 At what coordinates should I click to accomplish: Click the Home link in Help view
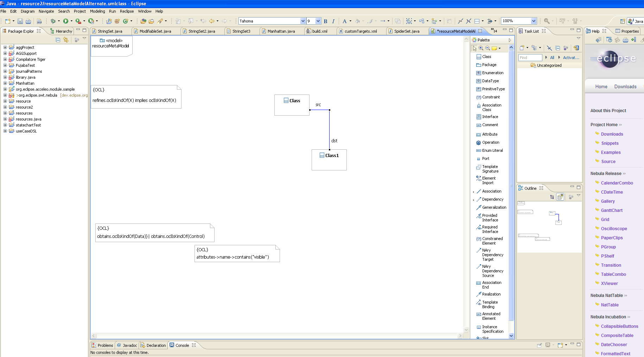click(x=601, y=87)
